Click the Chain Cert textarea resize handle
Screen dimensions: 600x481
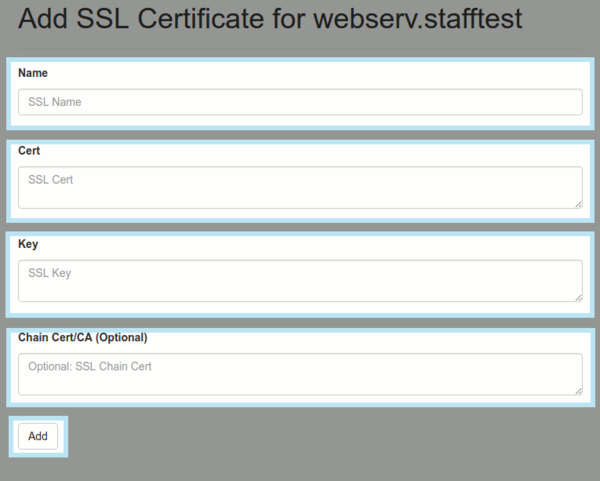tap(578, 390)
